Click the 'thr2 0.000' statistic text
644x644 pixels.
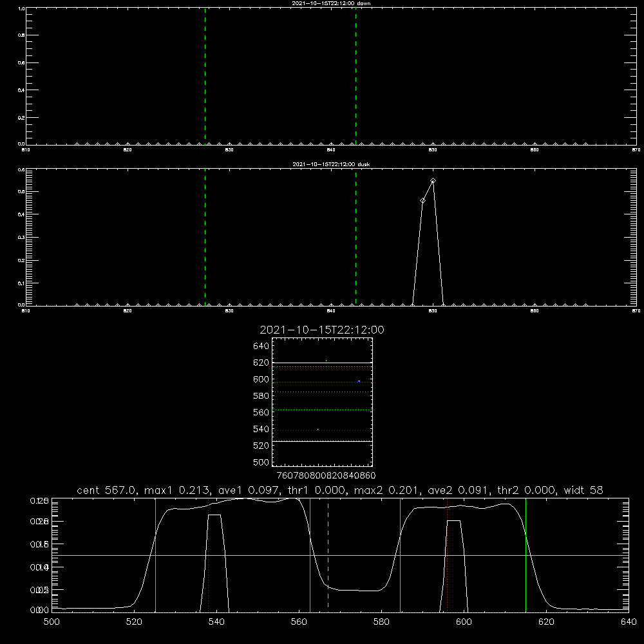coord(526,490)
